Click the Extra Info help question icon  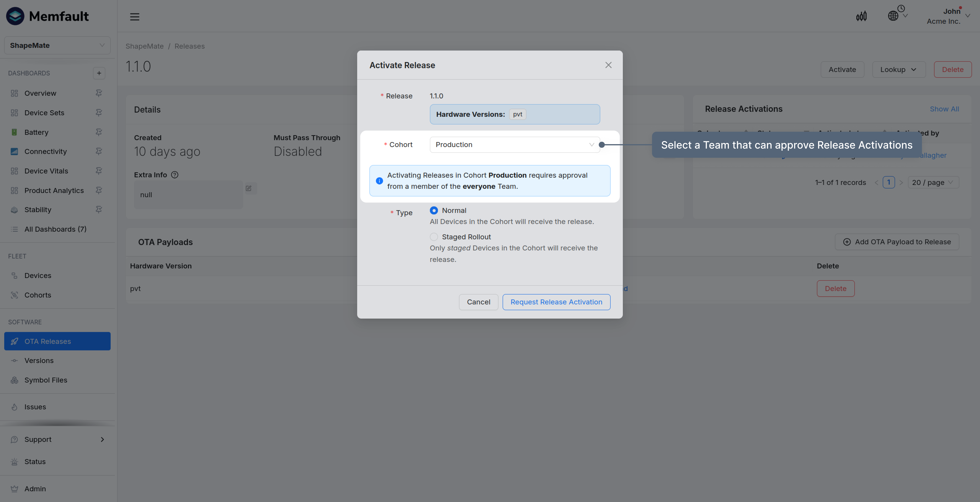pyautogui.click(x=175, y=175)
